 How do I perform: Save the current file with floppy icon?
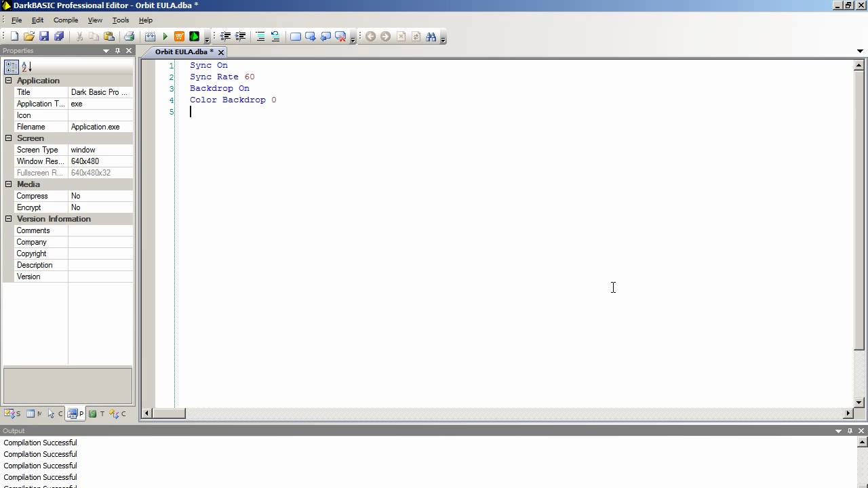[44, 37]
